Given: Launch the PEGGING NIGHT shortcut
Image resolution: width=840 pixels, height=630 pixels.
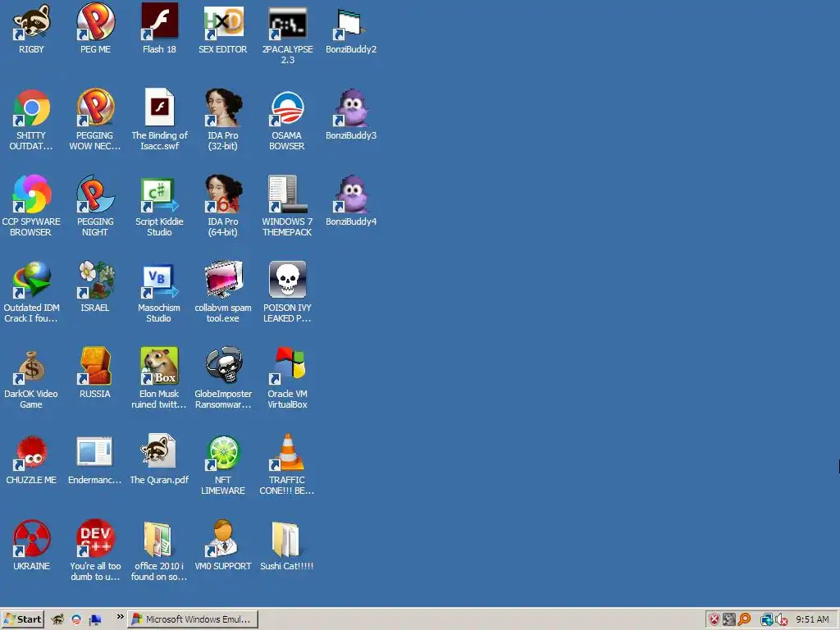Looking at the screenshot, I should [95, 194].
